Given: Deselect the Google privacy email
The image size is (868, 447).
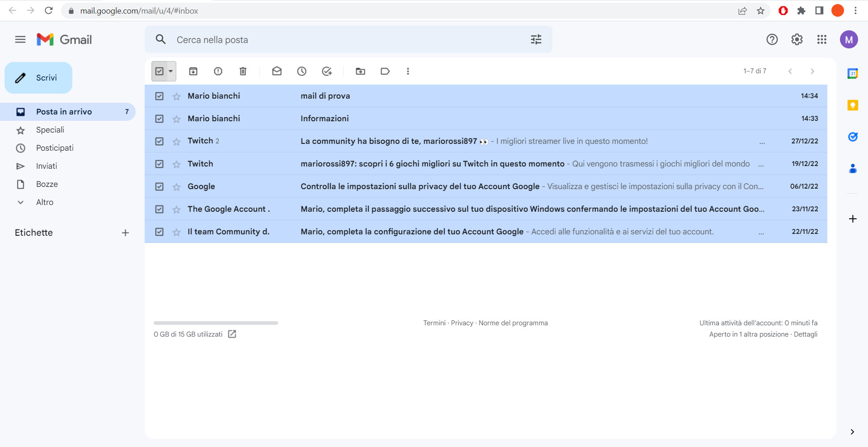Looking at the screenshot, I should click(x=159, y=186).
